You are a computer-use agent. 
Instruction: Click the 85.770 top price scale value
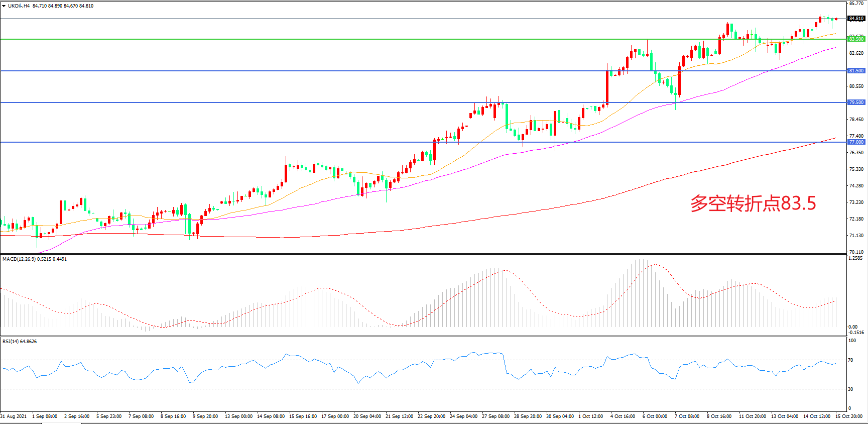click(x=856, y=4)
